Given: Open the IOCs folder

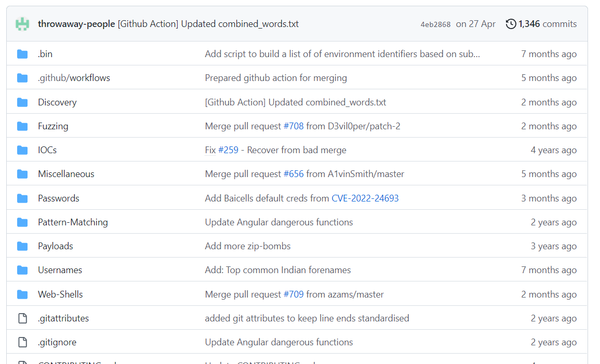Looking at the screenshot, I should click(47, 150).
